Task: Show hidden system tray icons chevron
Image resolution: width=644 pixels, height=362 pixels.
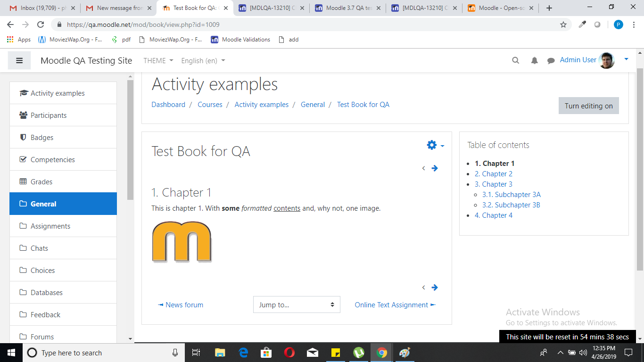Action: point(561,353)
